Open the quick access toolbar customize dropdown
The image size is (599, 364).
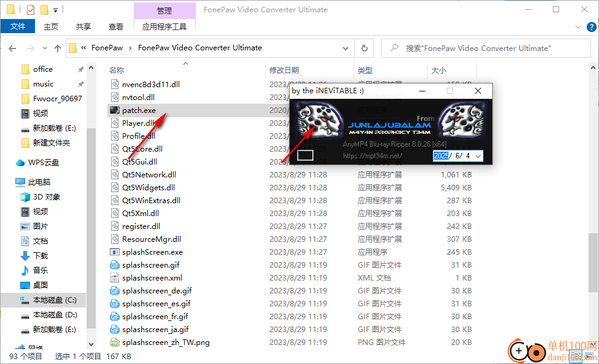[56, 10]
